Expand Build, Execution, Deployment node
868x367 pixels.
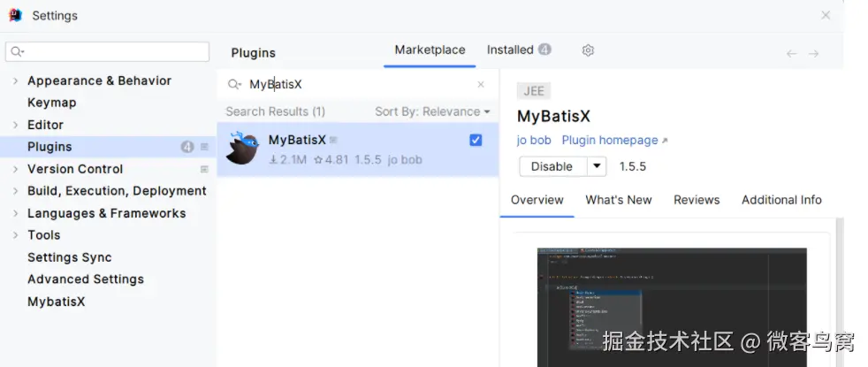click(16, 191)
